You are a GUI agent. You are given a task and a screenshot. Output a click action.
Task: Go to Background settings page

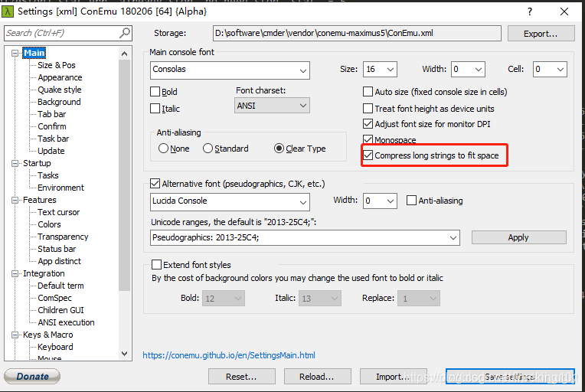pyautogui.click(x=59, y=102)
